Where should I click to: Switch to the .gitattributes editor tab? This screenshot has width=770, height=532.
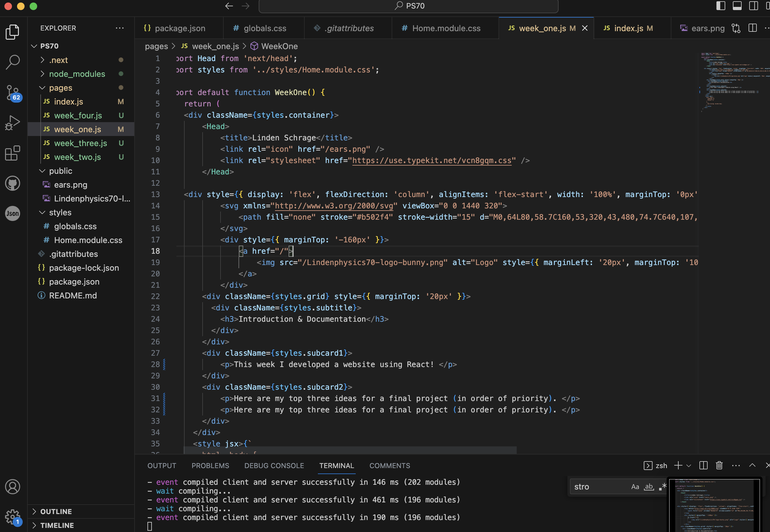coord(348,28)
